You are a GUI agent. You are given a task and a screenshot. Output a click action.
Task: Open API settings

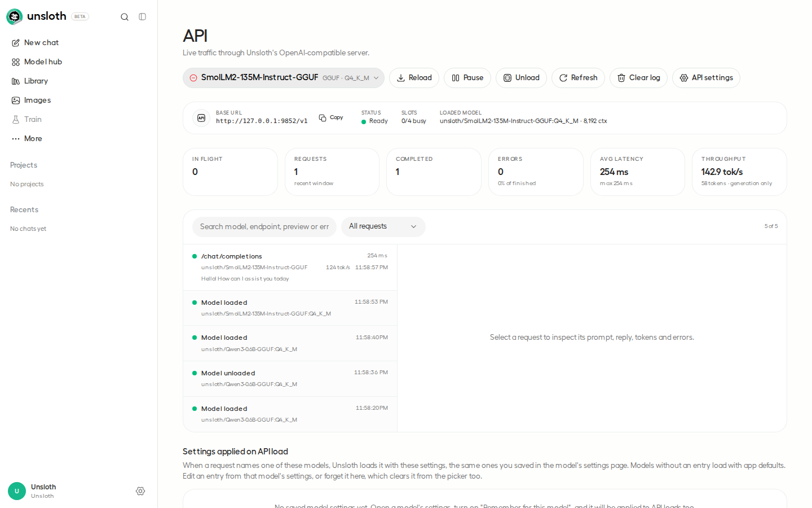coord(706,78)
